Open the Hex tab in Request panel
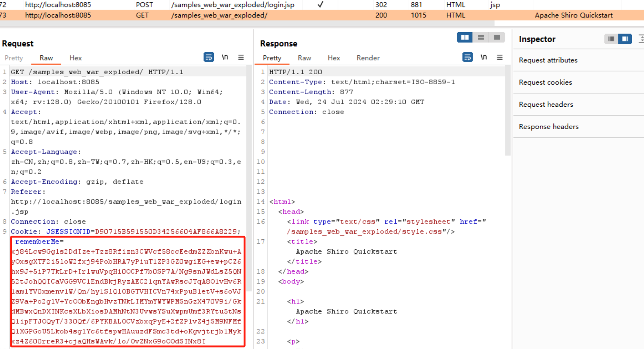 tap(75, 58)
